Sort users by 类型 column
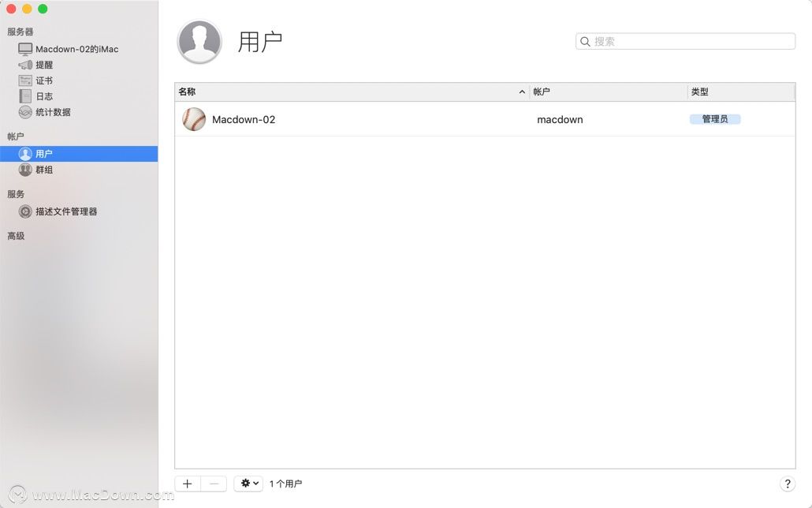Viewport: 812px width, 508px height. click(702, 92)
